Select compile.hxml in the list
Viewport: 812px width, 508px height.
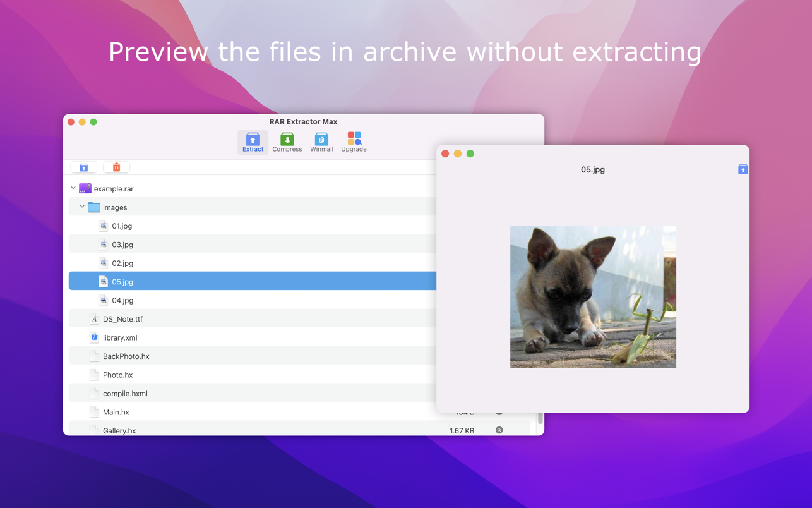coord(125,394)
